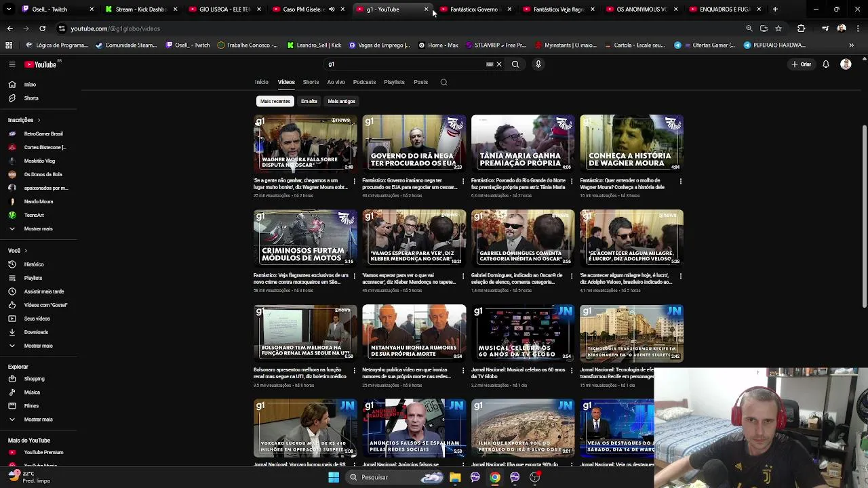This screenshot has height=488, width=868.
Task: Click the YouTube search input field
Action: [x=407, y=64]
